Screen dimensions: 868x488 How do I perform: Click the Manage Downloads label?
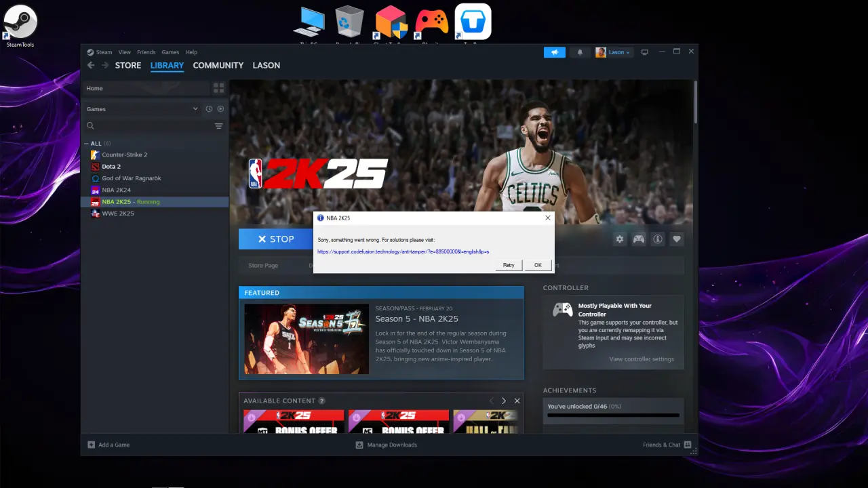392,445
